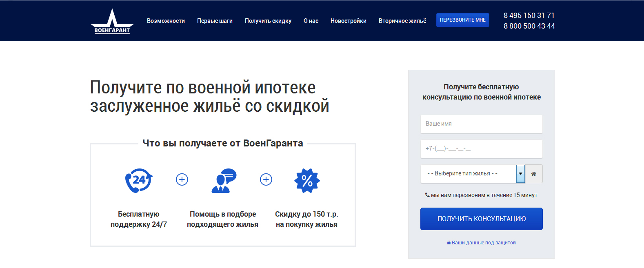644x268 pixels.
Task: Open the housing type dropdown arrow
Action: click(x=520, y=174)
